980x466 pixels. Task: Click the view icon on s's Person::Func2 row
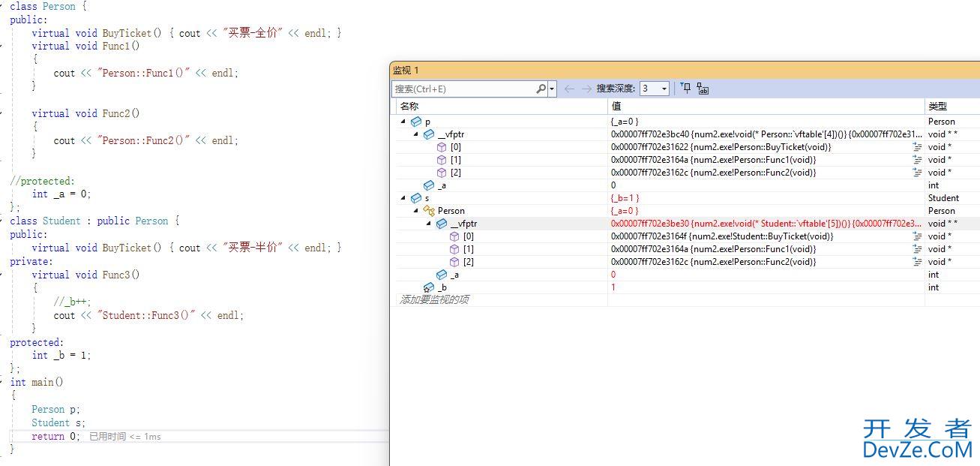pos(917,262)
